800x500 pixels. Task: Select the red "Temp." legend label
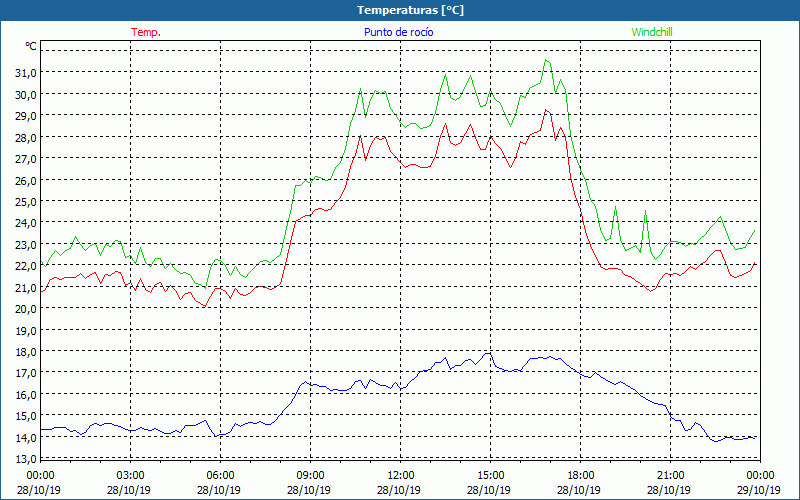pyautogui.click(x=146, y=32)
